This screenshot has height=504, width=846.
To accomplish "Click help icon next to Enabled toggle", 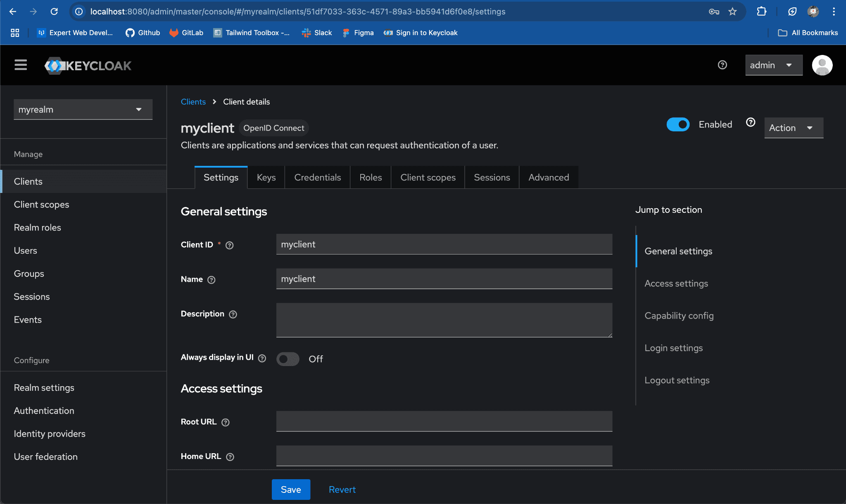I will click(751, 122).
